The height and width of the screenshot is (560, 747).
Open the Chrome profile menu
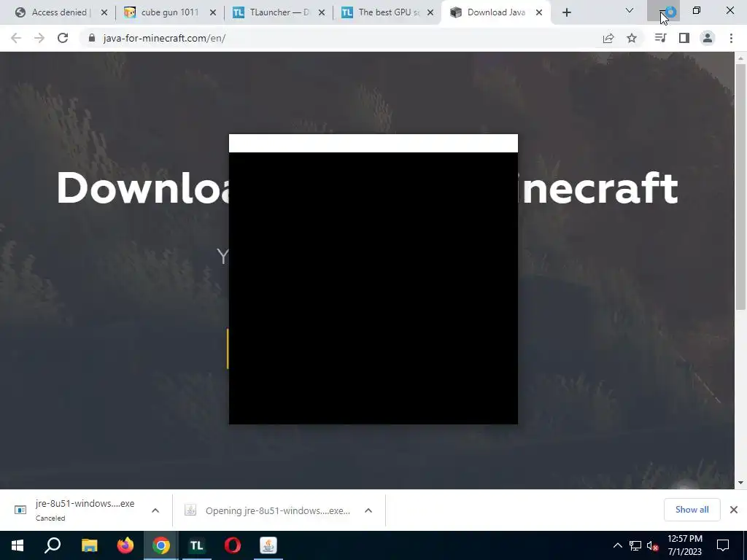point(708,38)
